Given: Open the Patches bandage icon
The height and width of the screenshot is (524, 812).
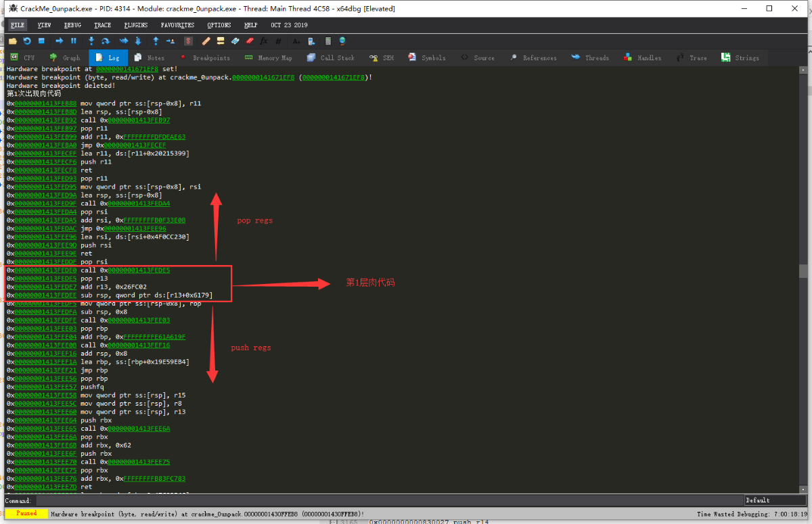Looking at the screenshot, I should 206,41.
